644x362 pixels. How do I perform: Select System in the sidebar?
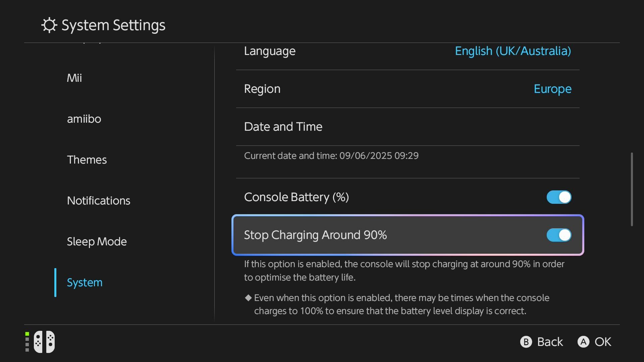[85, 282]
